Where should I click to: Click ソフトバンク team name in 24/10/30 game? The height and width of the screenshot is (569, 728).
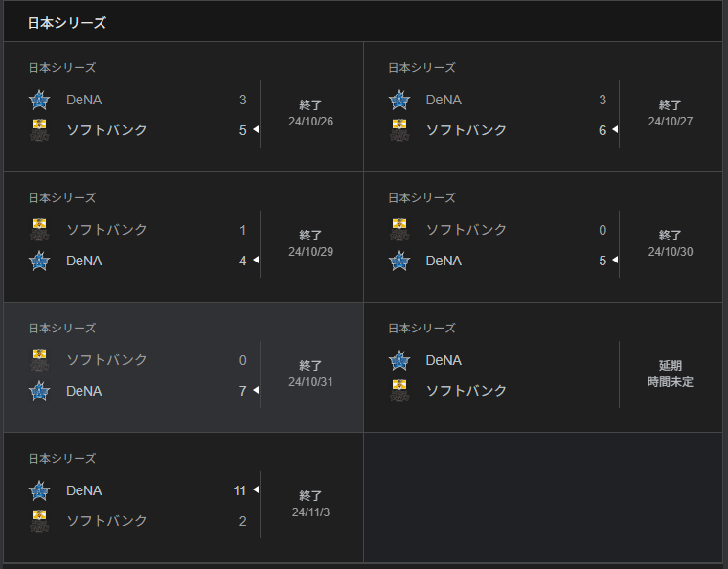(x=466, y=230)
